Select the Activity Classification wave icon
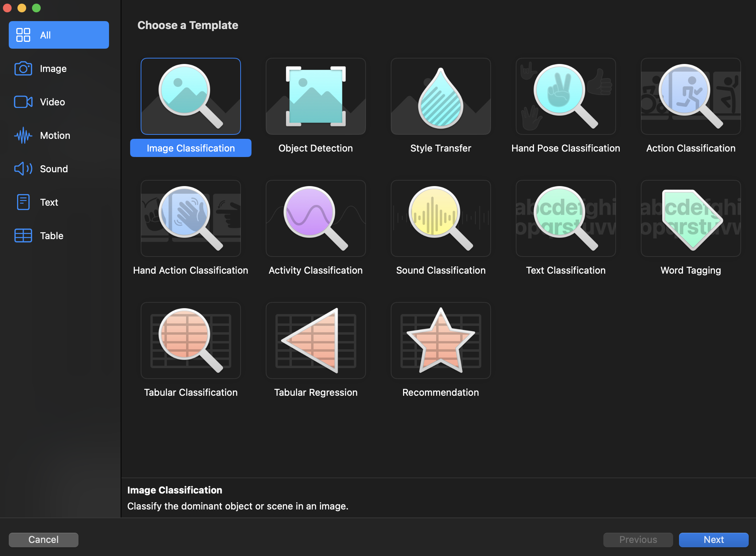The width and height of the screenshot is (756, 556). coord(315,218)
